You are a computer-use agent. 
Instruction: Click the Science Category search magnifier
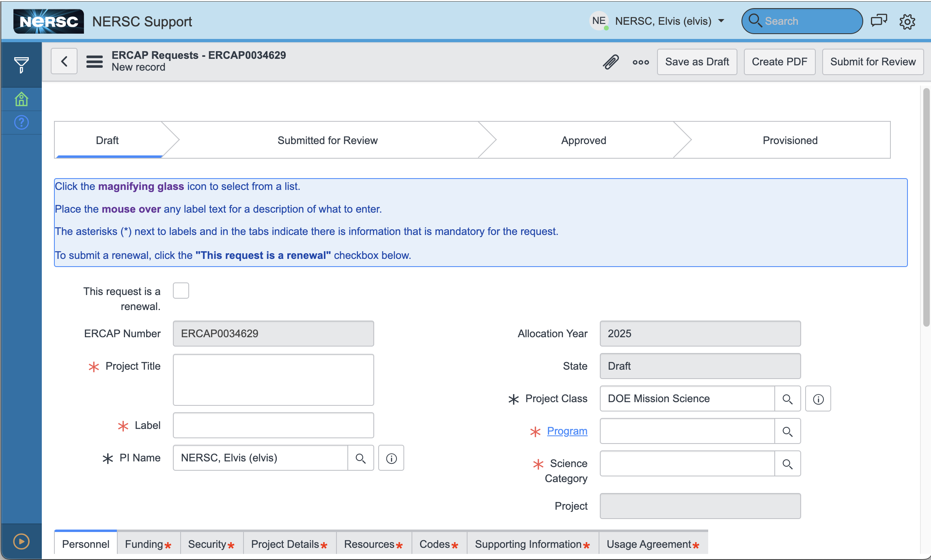(x=788, y=463)
